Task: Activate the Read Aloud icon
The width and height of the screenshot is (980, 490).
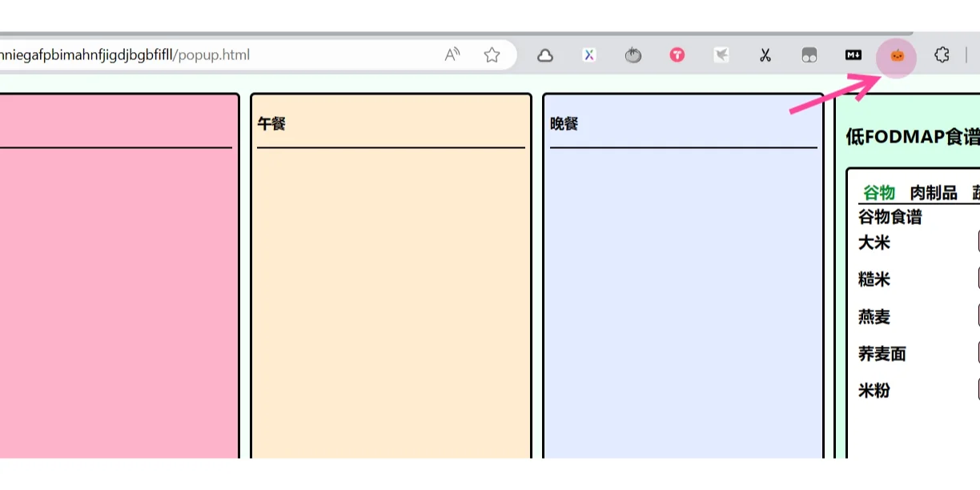Action: pyautogui.click(x=452, y=55)
